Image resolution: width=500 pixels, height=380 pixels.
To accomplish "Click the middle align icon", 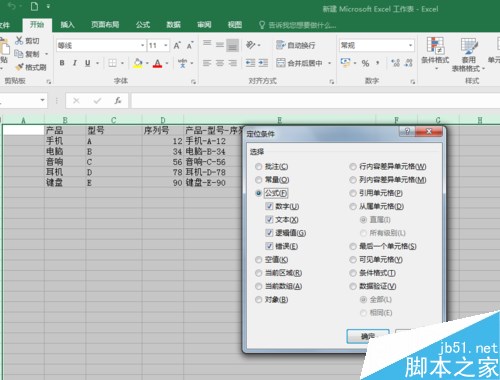I will (220, 45).
